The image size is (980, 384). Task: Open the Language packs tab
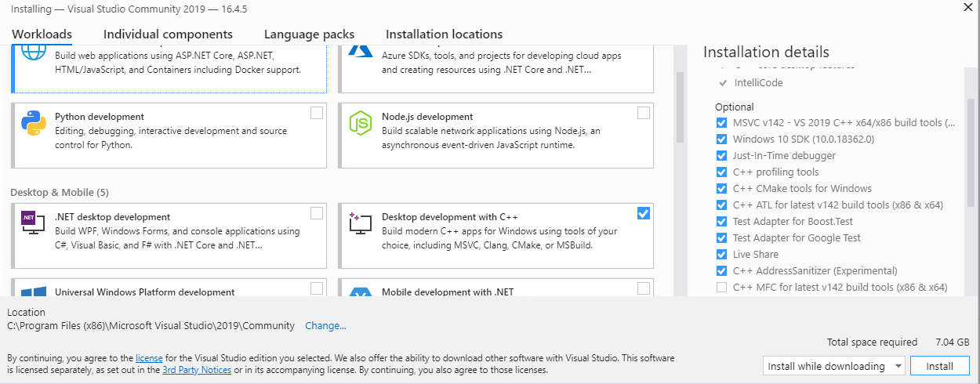coord(309,34)
